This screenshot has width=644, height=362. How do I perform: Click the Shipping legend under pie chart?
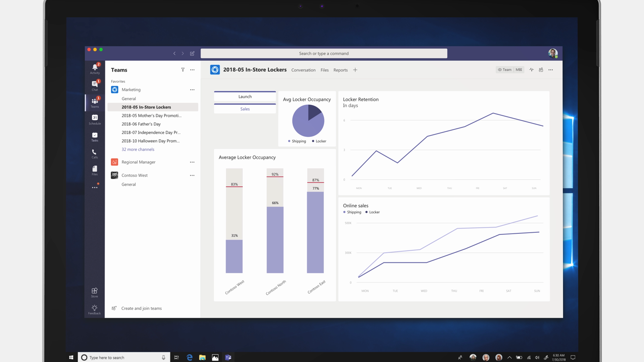point(297,141)
